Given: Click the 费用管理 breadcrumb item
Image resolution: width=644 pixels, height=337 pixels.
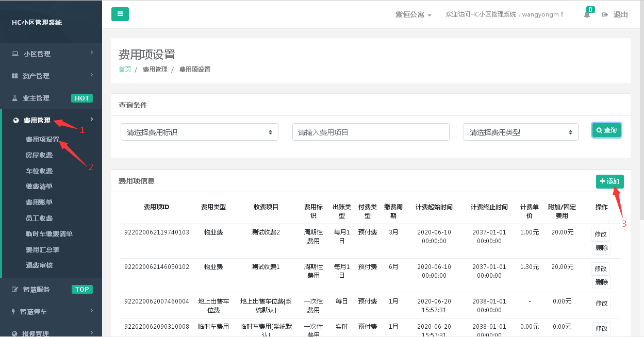Looking at the screenshot, I should pos(155,69).
